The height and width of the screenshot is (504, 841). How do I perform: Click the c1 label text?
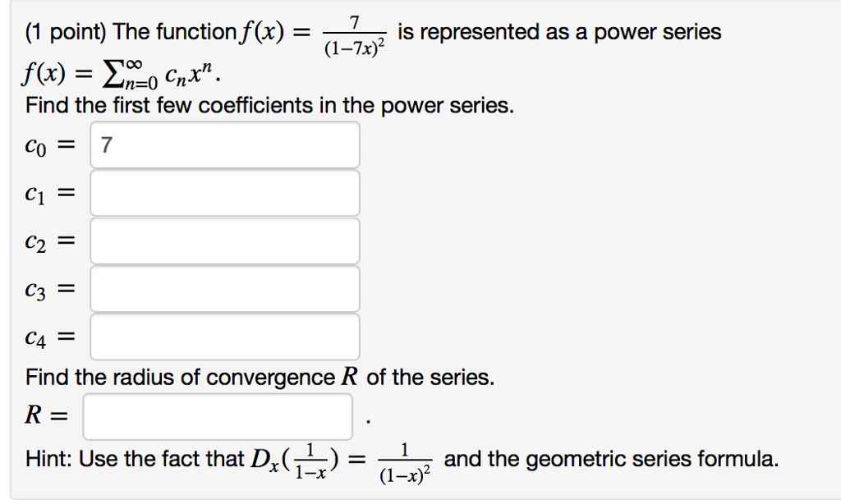tap(41, 192)
